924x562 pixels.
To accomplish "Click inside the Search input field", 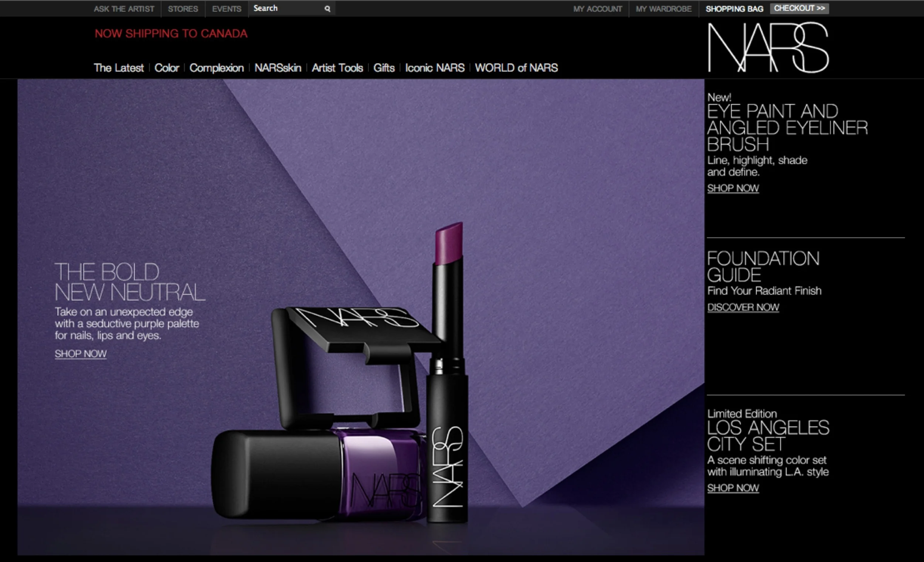I will (286, 8).
